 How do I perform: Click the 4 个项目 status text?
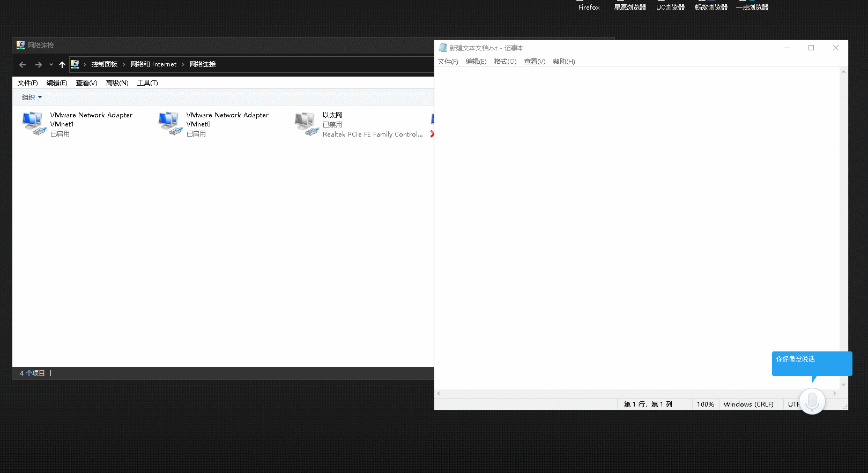[32, 373]
